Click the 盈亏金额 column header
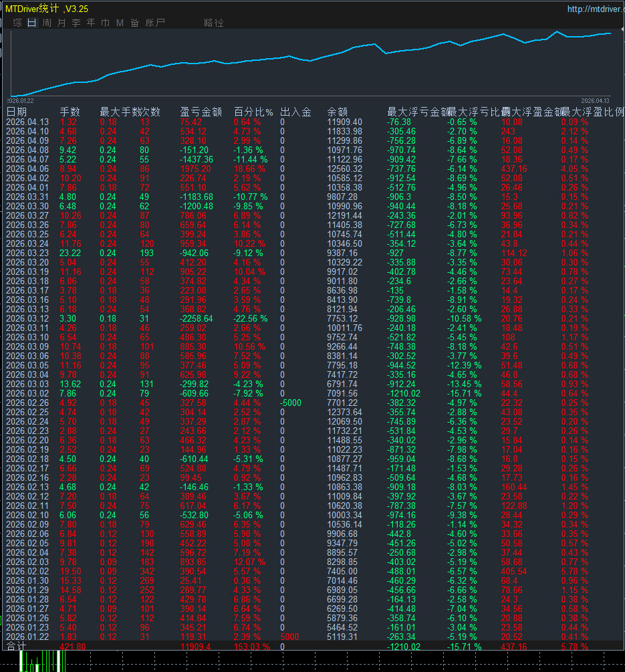 201,112
